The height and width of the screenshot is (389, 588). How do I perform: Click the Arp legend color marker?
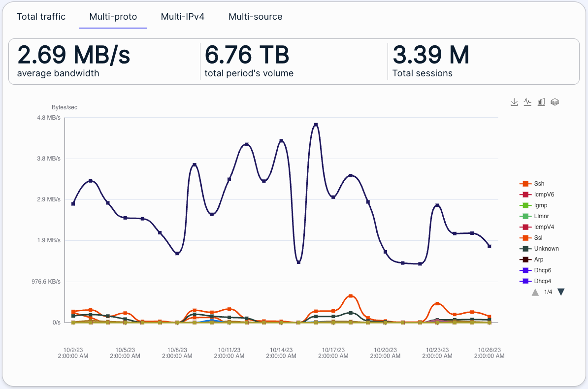pos(525,259)
